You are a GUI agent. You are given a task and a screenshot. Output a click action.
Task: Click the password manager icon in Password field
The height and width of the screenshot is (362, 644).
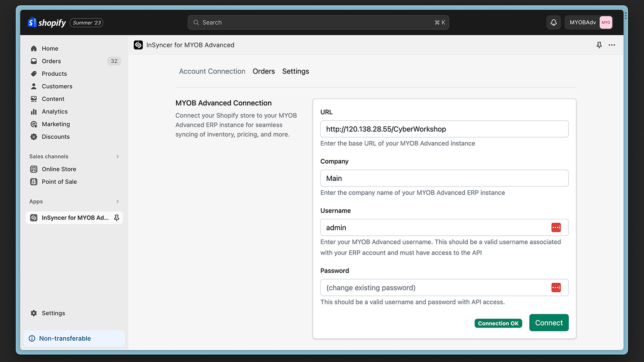(556, 288)
